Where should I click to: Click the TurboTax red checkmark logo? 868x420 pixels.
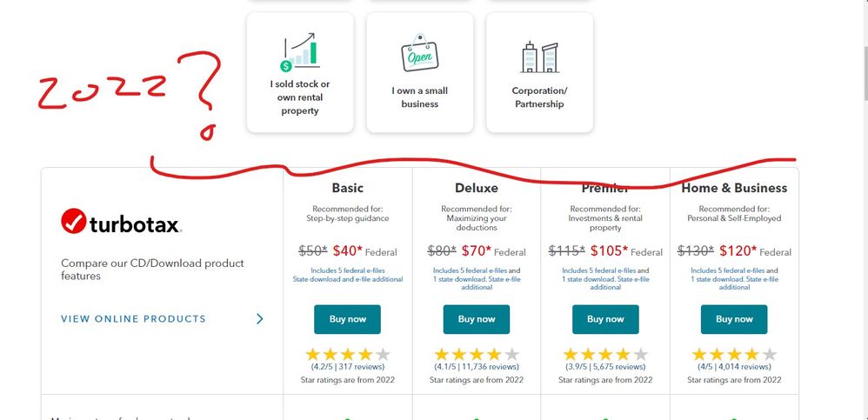[74, 222]
